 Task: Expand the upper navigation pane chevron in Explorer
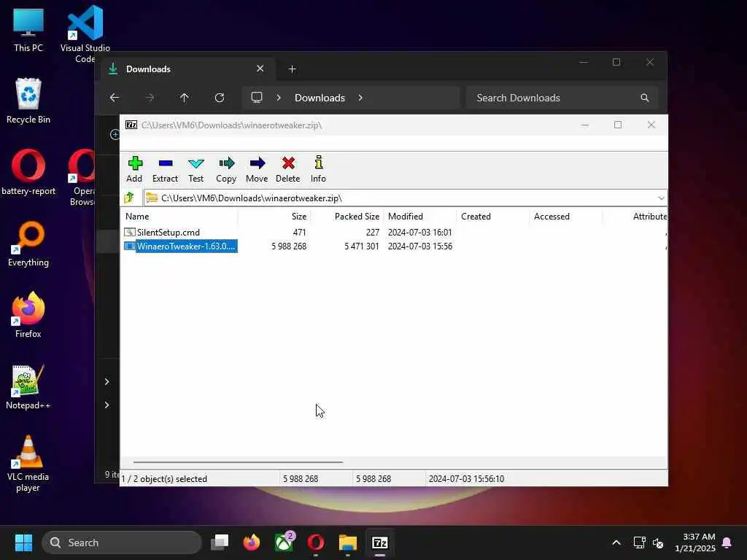107,381
